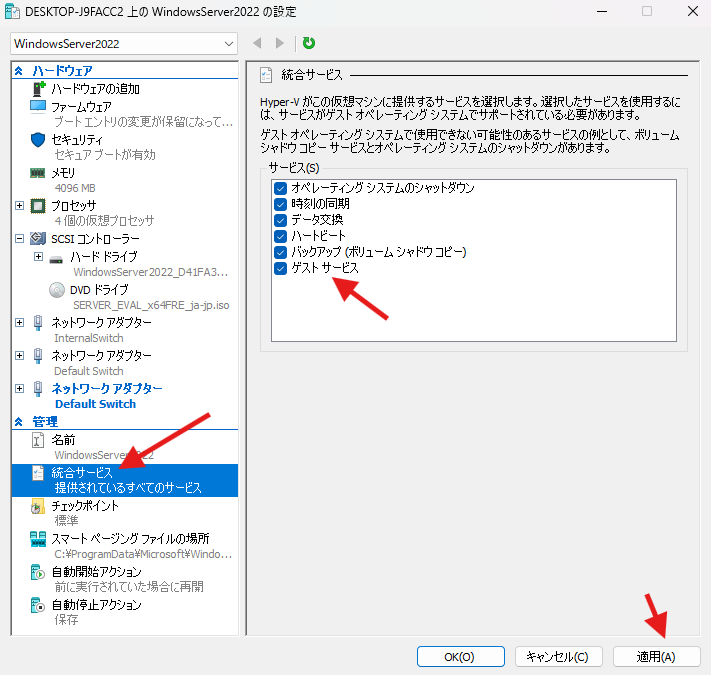Toggle the データ交換 checkbox
This screenshot has width=711, height=675.
pos(281,220)
